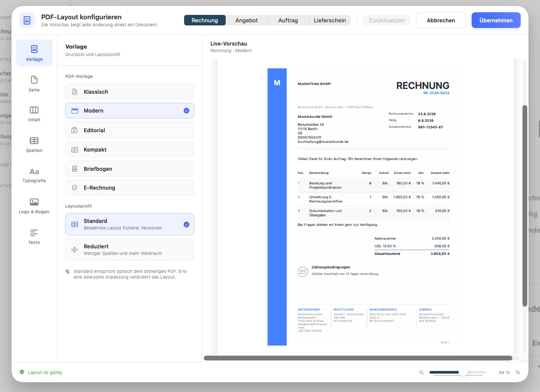Click invoice number RE-2026-0003 in preview
Screen dimensions: 540x392
(x=436, y=93)
